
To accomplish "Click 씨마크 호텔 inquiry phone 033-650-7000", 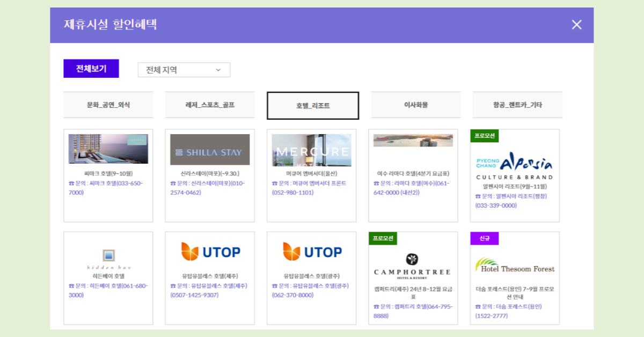I will (x=106, y=188).
